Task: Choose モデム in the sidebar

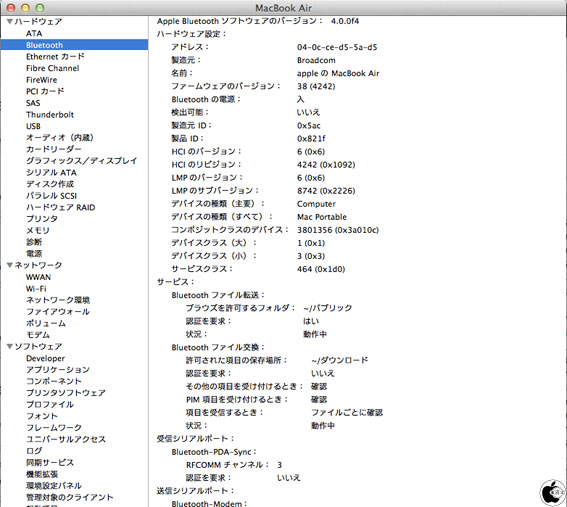Action: (x=38, y=335)
